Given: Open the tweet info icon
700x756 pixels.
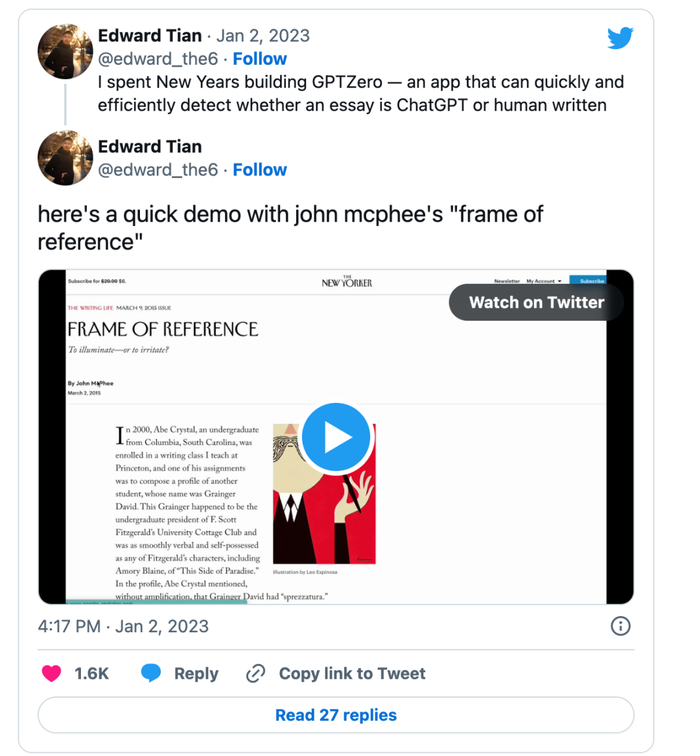Looking at the screenshot, I should coord(620,626).
